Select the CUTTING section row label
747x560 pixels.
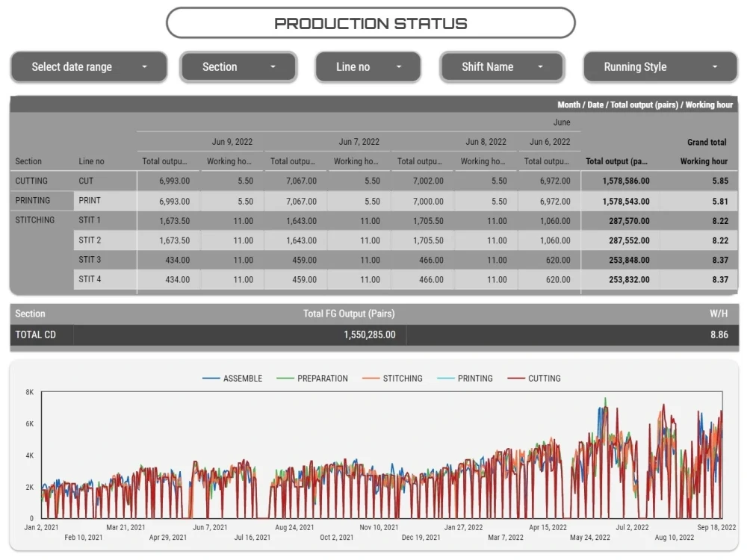point(31,181)
